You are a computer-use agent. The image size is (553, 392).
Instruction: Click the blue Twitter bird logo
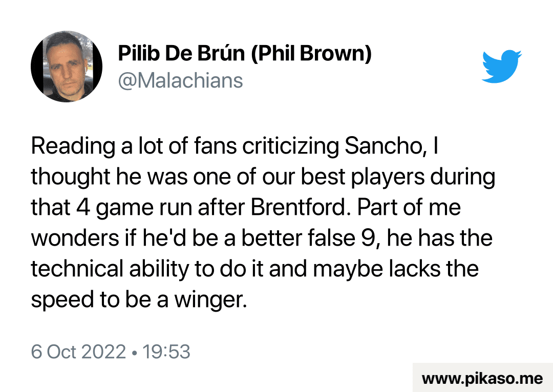pyautogui.click(x=501, y=67)
